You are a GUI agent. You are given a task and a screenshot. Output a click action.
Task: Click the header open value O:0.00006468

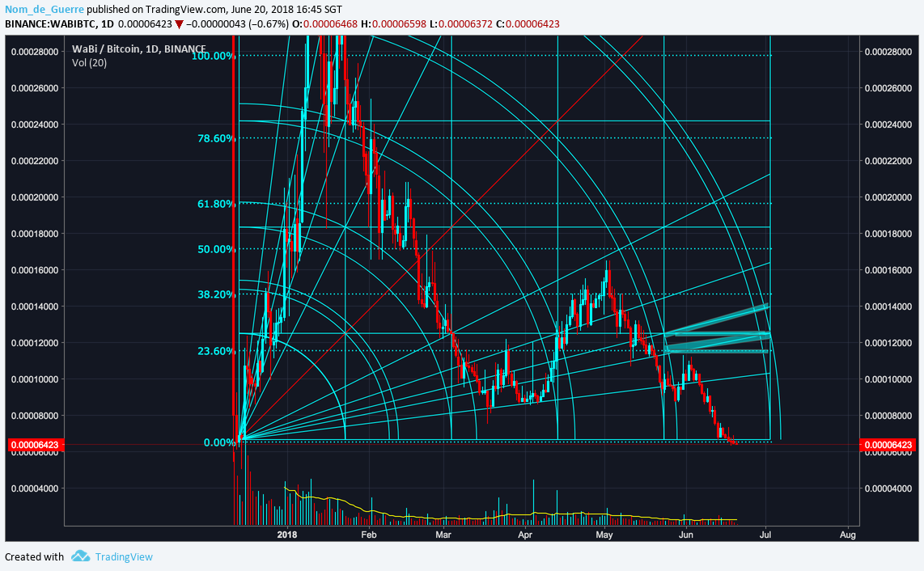[x=324, y=24]
